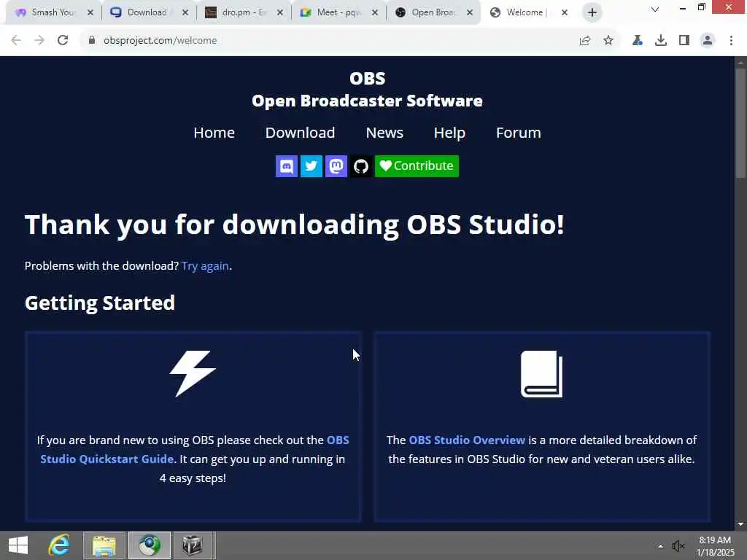Click the OBS site title heading
The height and width of the screenshot is (560, 747).
point(367,90)
